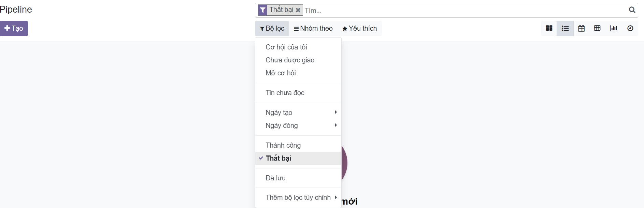Switch to Kanban view
This screenshot has width=644, height=208.
[x=549, y=28]
